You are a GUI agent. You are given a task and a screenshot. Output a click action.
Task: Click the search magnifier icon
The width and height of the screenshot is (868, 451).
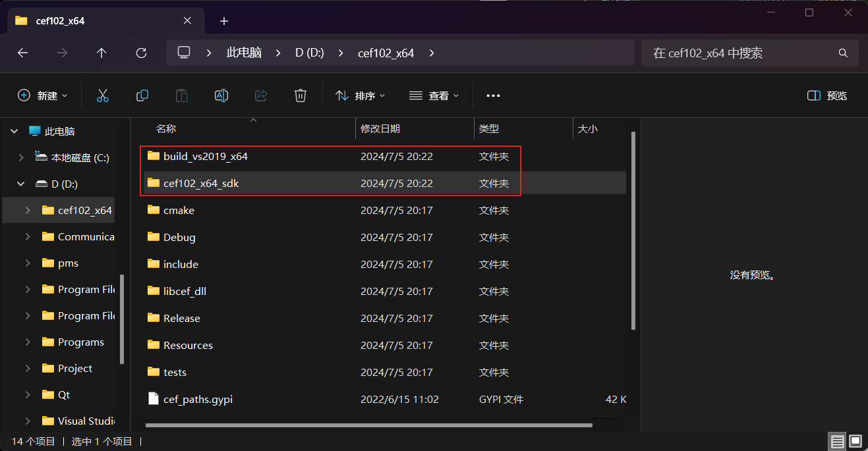(x=843, y=53)
